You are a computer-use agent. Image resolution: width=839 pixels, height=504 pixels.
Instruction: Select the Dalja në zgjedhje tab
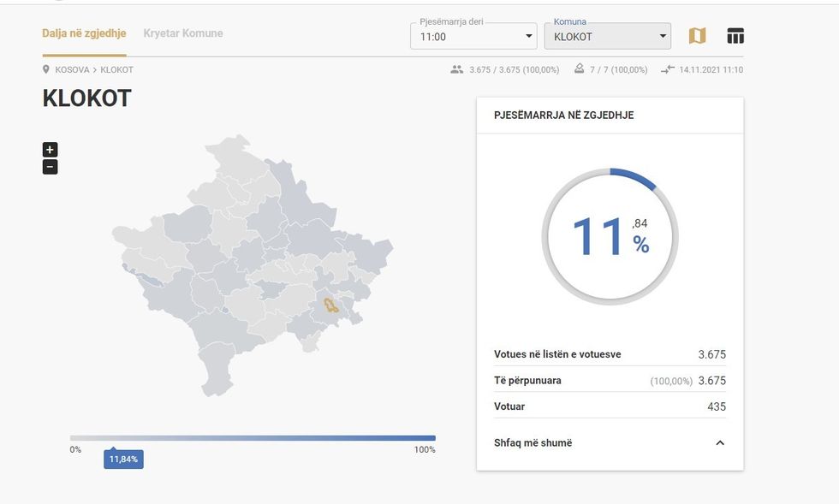click(84, 33)
